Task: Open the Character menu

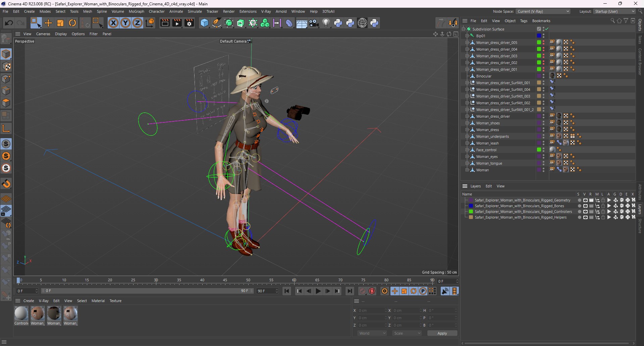Action: 157,11
